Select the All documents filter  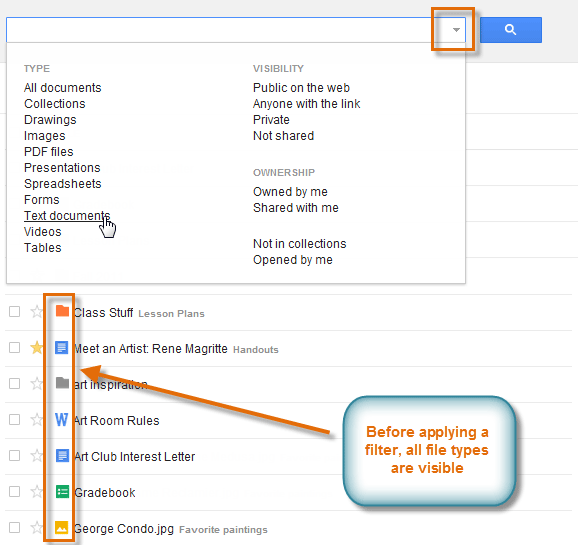63,88
